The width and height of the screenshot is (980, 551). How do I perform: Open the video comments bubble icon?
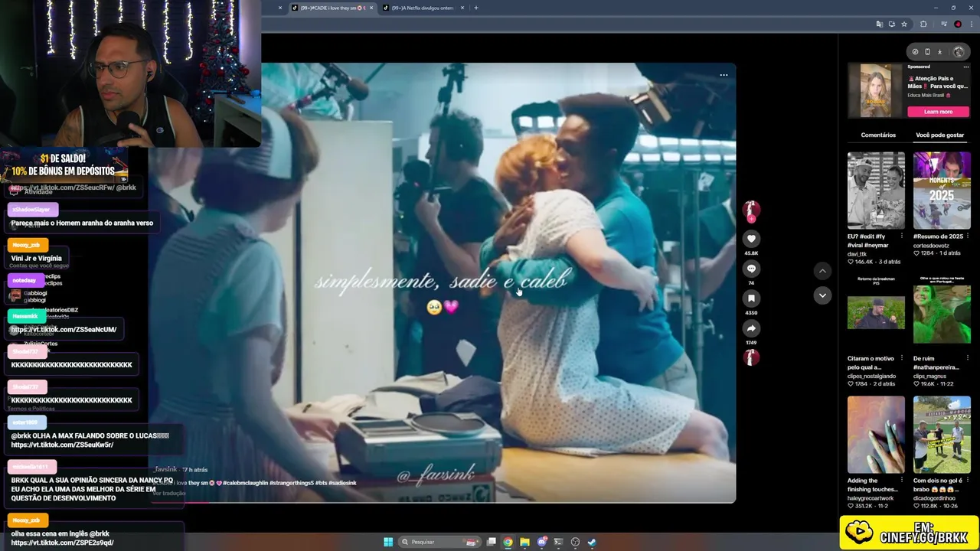click(752, 269)
